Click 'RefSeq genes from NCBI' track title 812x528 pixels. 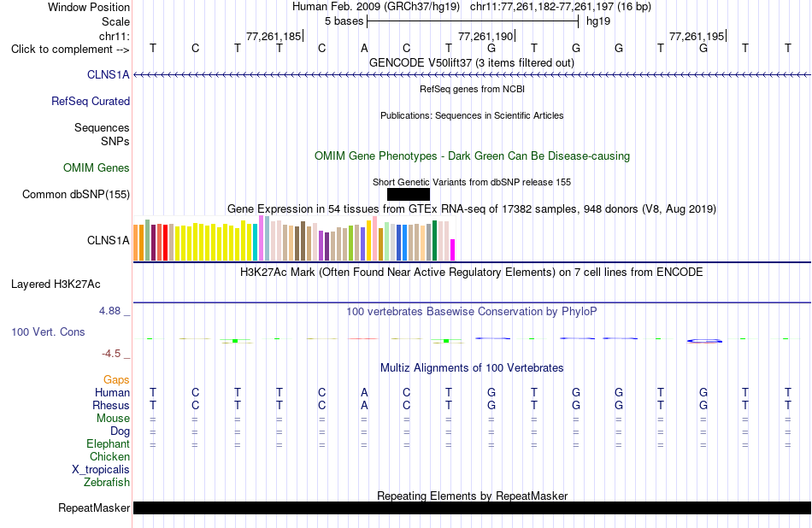tap(472, 89)
